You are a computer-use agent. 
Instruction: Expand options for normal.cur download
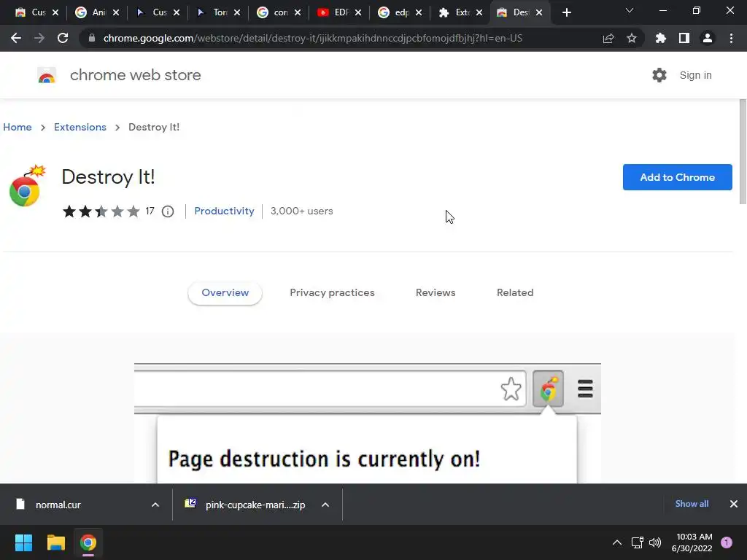pos(155,505)
